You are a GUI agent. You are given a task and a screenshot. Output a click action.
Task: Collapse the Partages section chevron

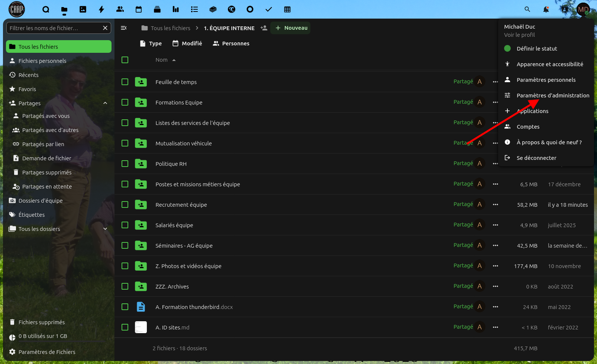pos(105,103)
